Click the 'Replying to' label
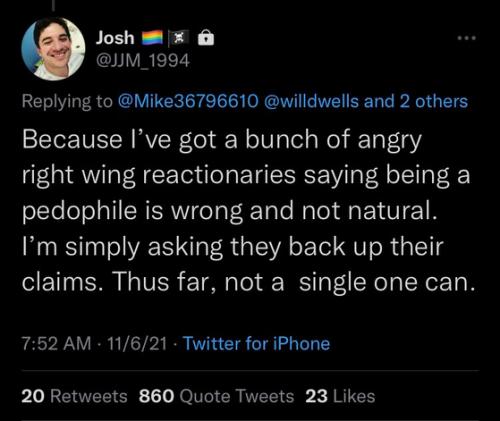The width and height of the screenshot is (500, 421). point(67,101)
